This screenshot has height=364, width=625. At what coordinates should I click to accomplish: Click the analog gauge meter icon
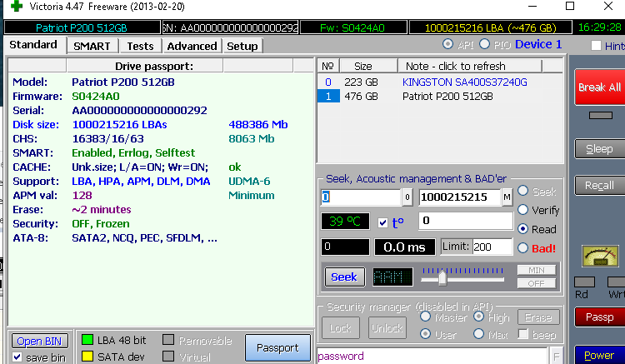[x=600, y=256]
